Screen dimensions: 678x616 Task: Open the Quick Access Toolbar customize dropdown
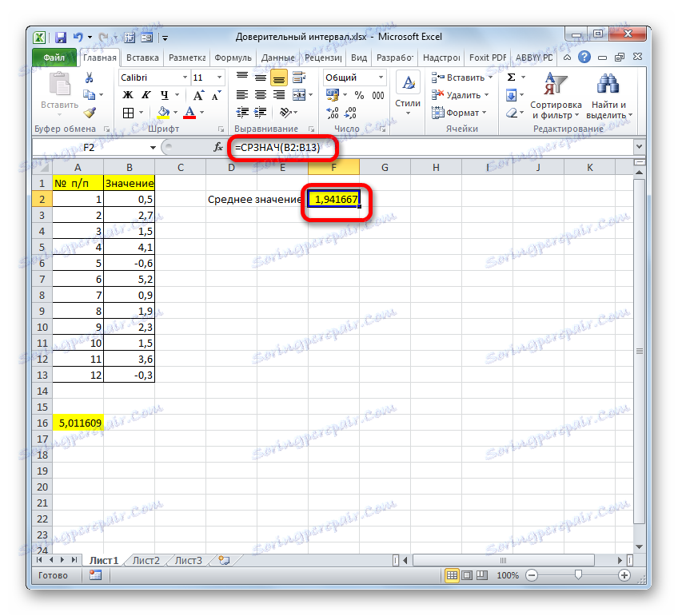point(166,38)
